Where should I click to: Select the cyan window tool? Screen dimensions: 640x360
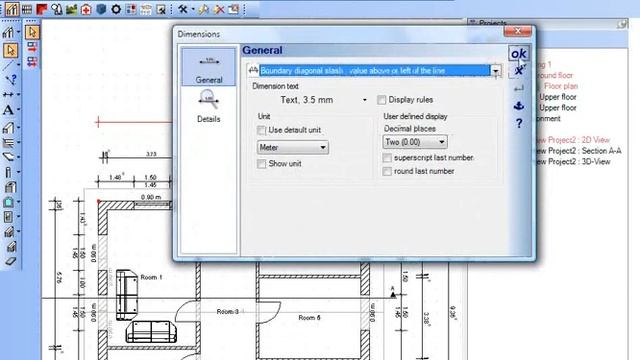(x=8, y=202)
